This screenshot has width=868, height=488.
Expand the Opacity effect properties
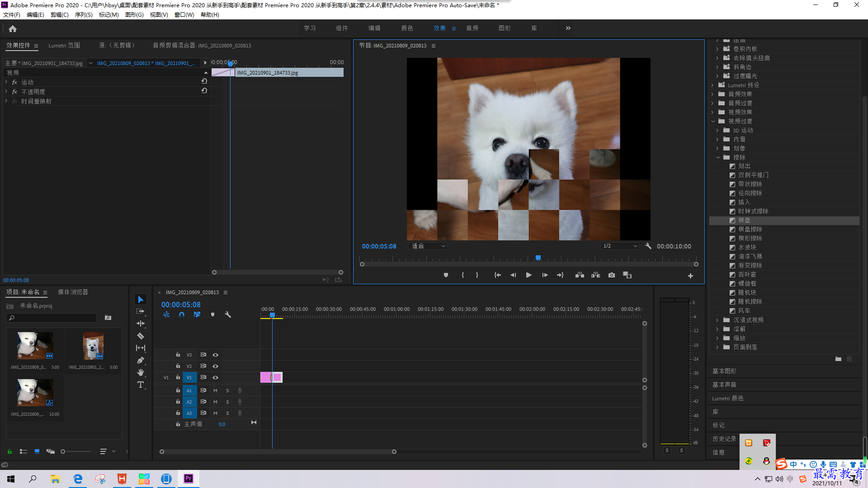pyautogui.click(x=6, y=91)
